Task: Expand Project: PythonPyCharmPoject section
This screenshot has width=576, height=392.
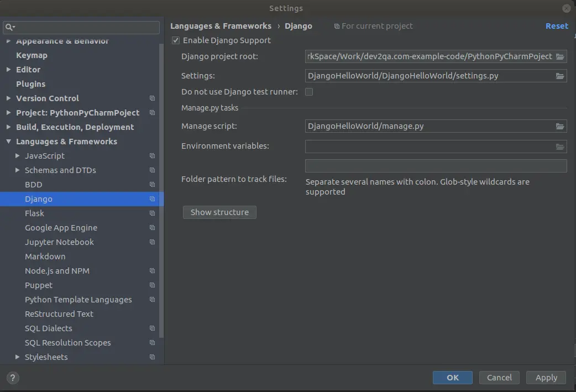Action: click(x=8, y=112)
